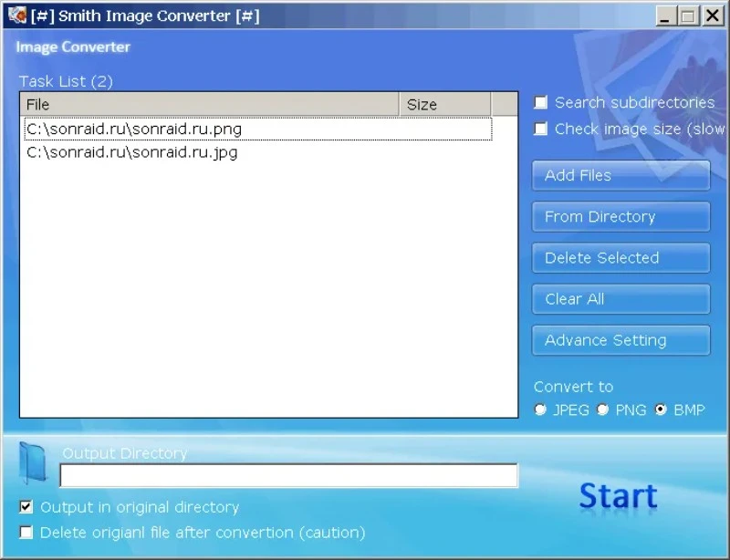Open the output directory folder icon
The image size is (730, 560).
[x=33, y=462]
